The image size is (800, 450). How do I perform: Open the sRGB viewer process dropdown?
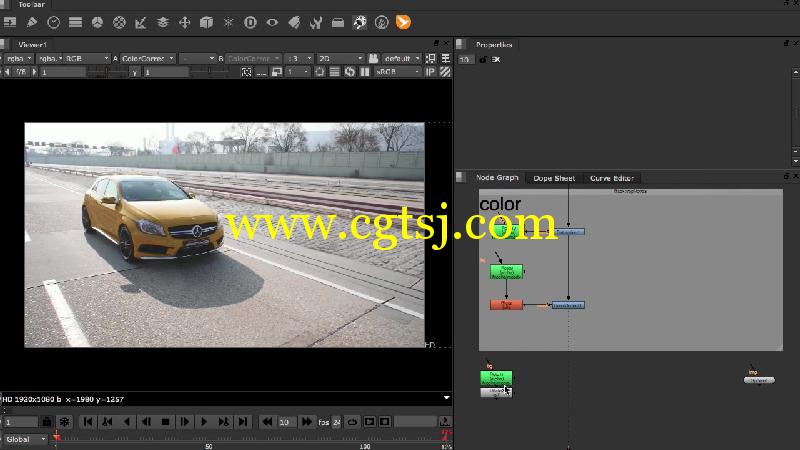pyautogui.click(x=397, y=72)
